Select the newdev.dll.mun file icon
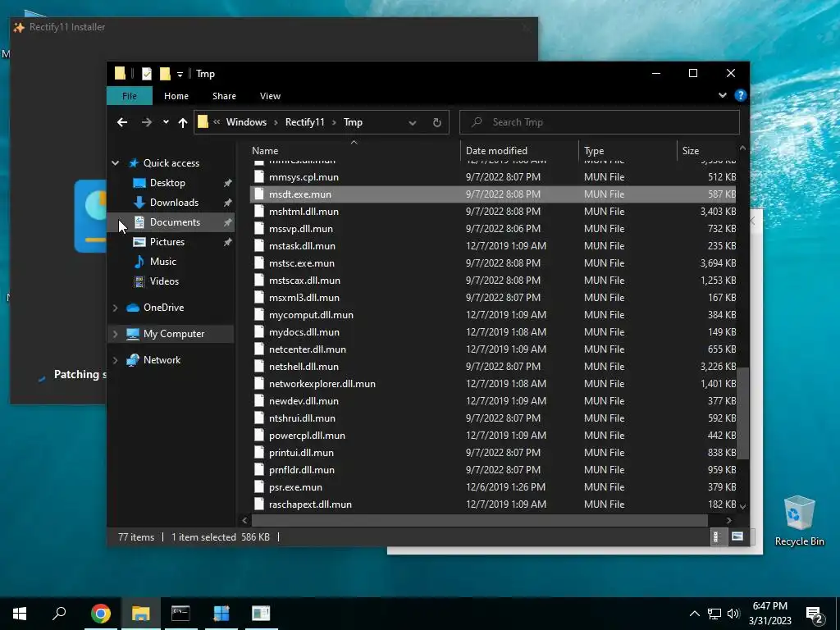The width and height of the screenshot is (840, 630). 258,400
